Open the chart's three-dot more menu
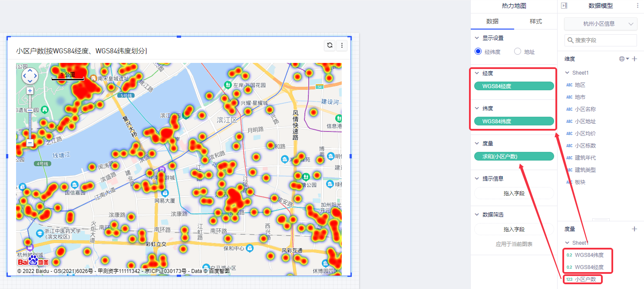 pos(342,45)
